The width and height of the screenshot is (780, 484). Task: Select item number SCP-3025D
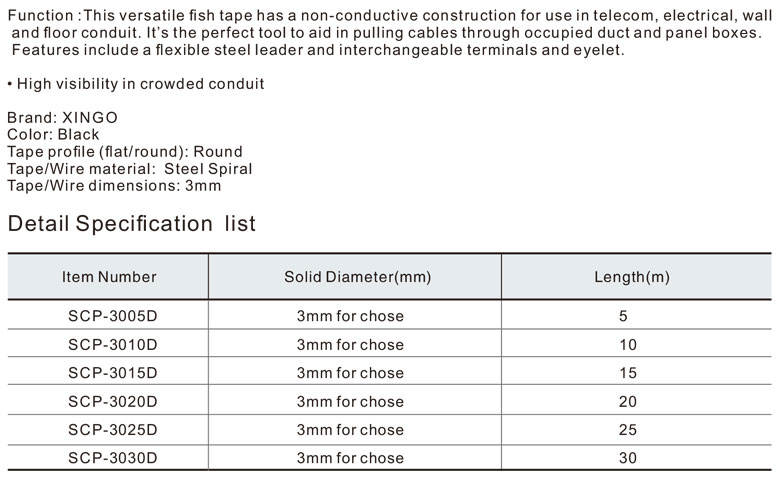pos(109,430)
